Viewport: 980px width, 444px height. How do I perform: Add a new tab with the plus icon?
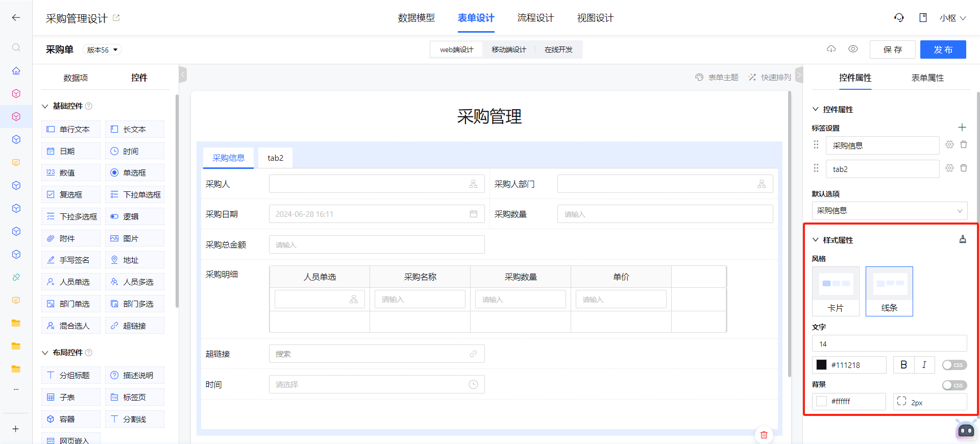[x=962, y=127]
